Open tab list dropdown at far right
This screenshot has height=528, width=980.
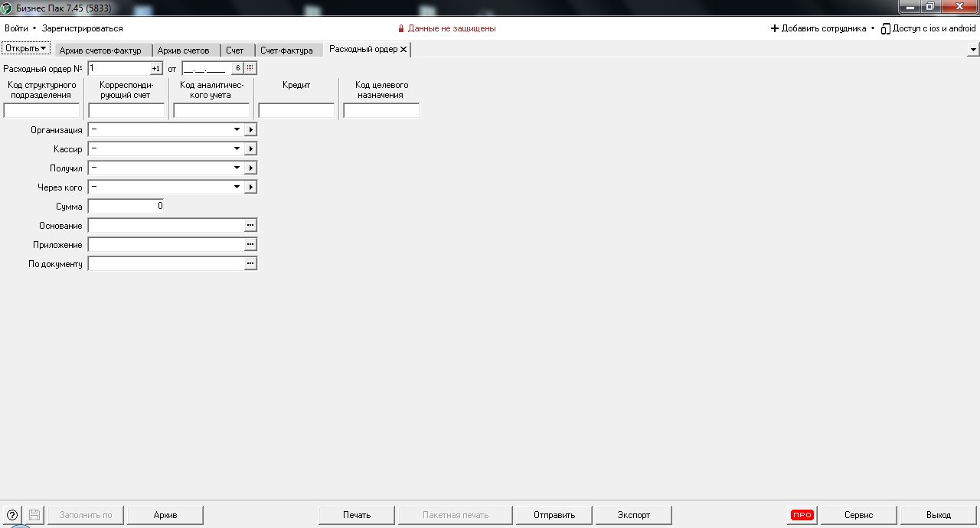coord(973,49)
